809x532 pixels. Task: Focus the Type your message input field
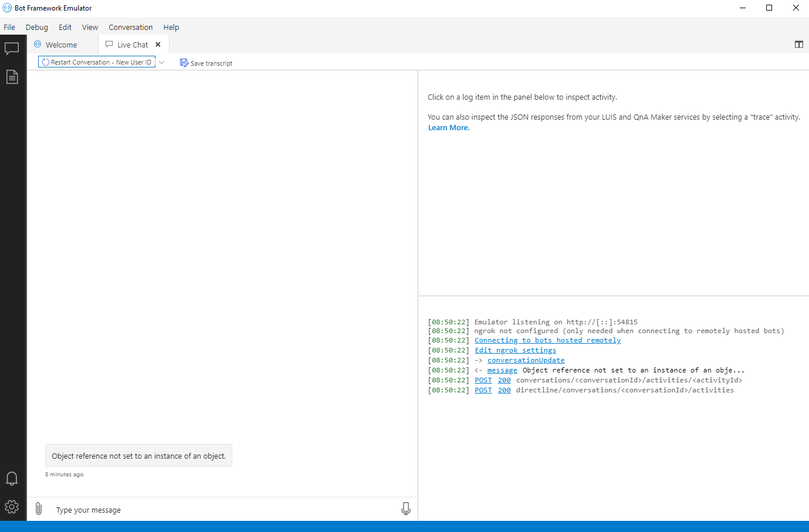tap(223, 510)
